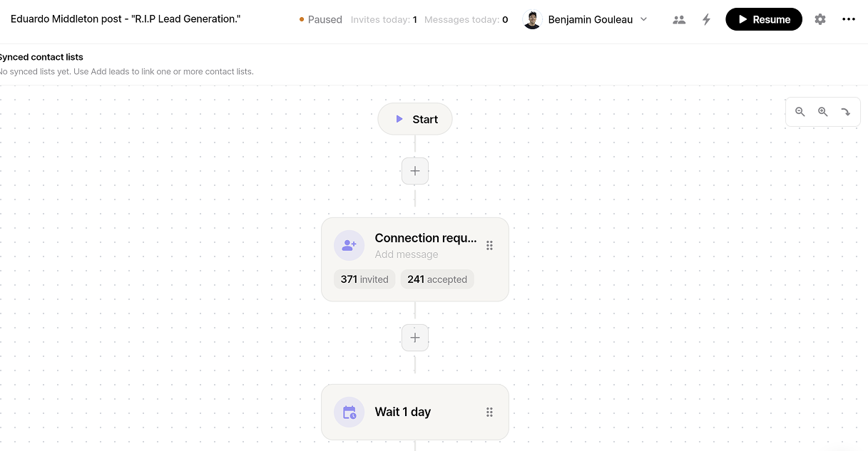
Task: Open the Wait 1 day step
Action: click(x=415, y=412)
